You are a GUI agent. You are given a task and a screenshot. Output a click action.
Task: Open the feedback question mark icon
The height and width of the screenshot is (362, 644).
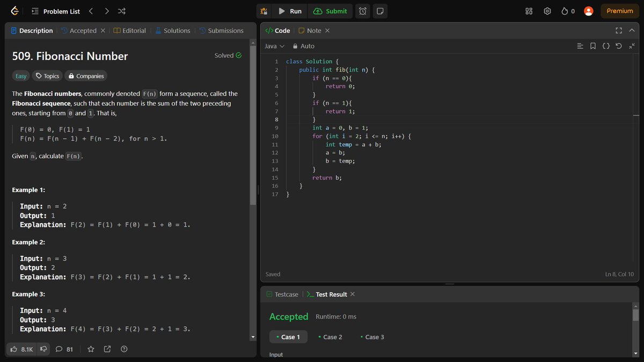[x=124, y=349]
